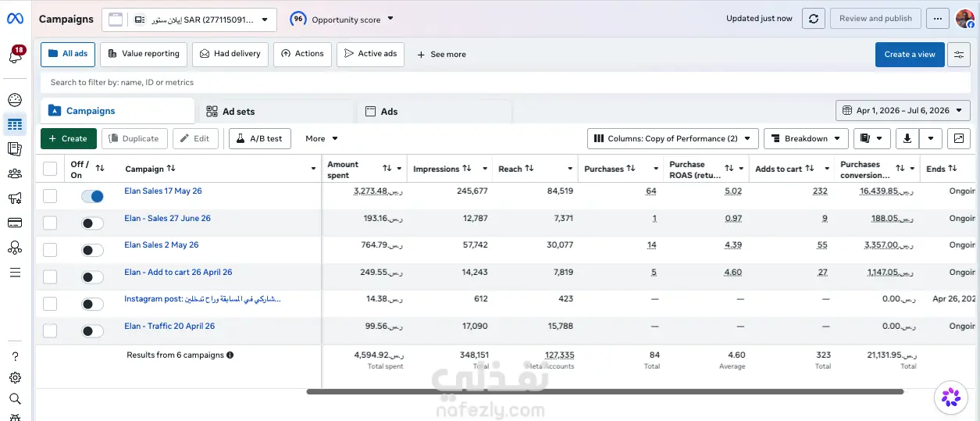980x421 pixels.
Task: Click the search and filter field
Action: [507, 82]
